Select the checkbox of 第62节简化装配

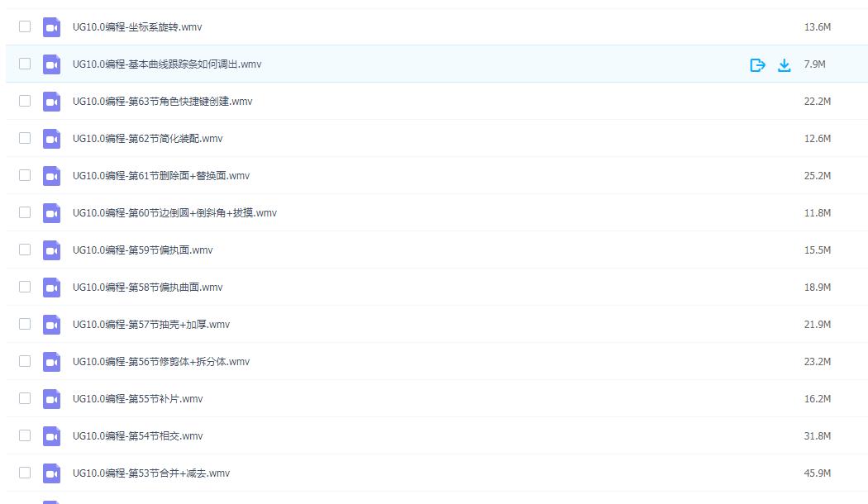pos(24,138)
